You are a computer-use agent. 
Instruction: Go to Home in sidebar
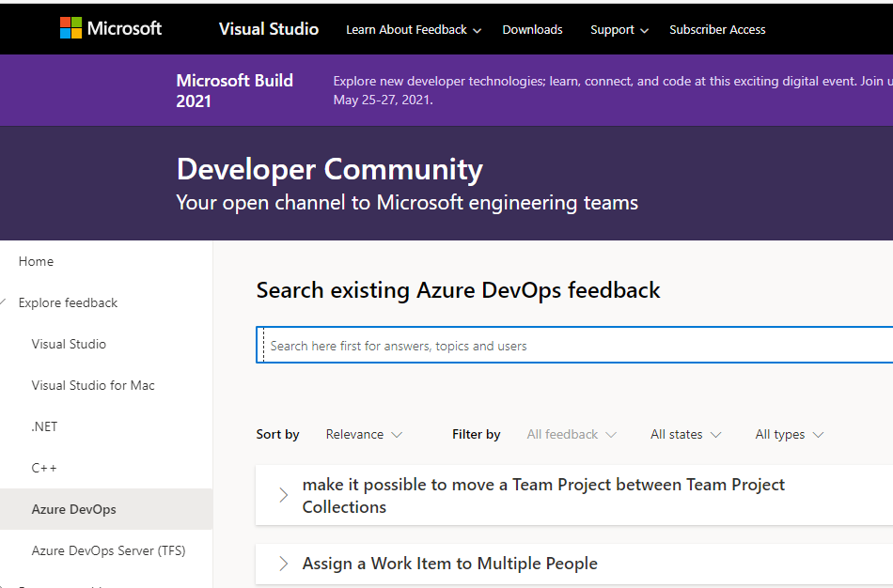pyautogui.click(x=36, y=261)
